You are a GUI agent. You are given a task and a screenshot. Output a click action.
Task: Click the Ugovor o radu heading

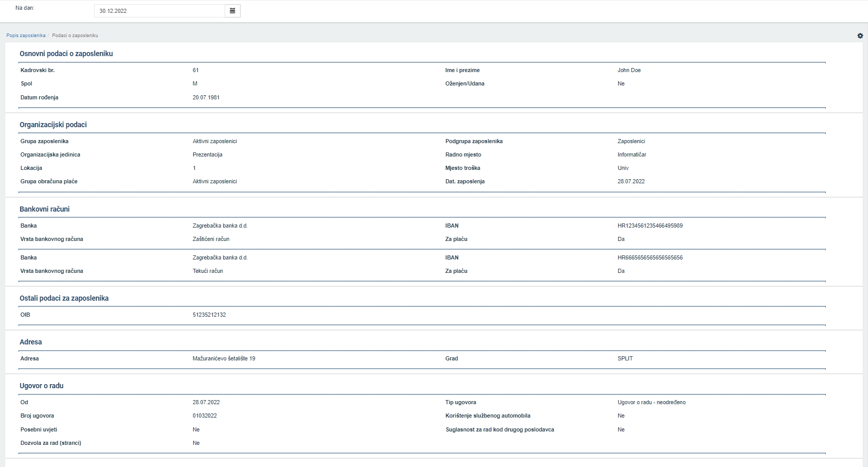[x=41, y=386]
